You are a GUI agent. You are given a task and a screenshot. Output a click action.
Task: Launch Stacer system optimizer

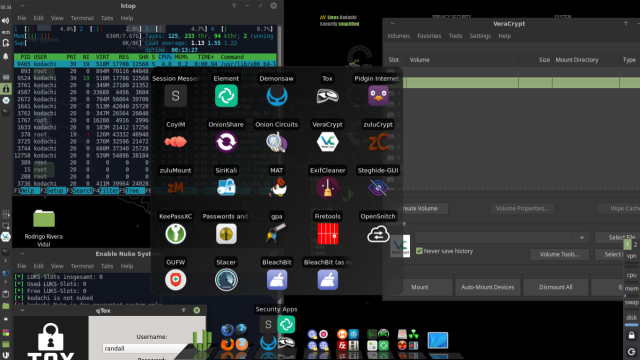coord(226,280)
